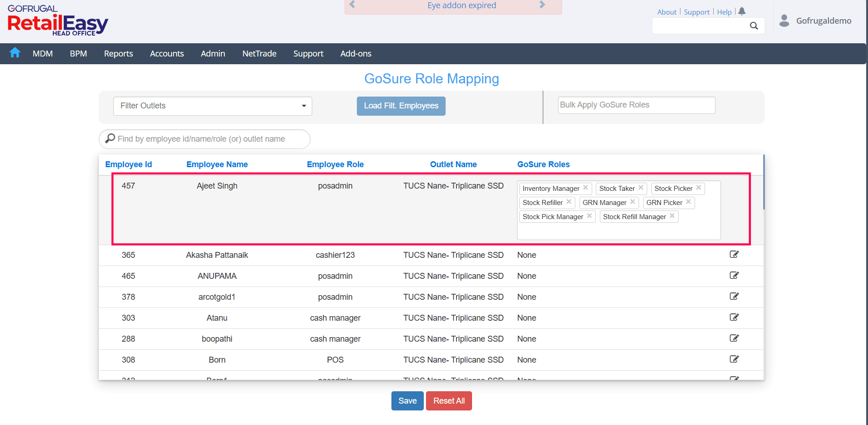Edit GoSure roles for ANUPAMA

(x=734, y=275)
